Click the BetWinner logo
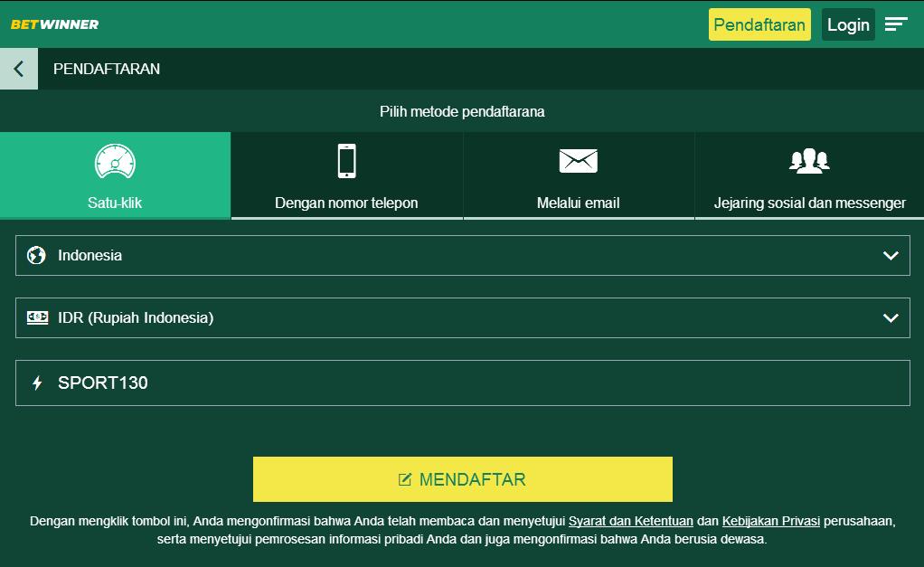The width and height of the screenshot is (924, 567). click(54, 24)
